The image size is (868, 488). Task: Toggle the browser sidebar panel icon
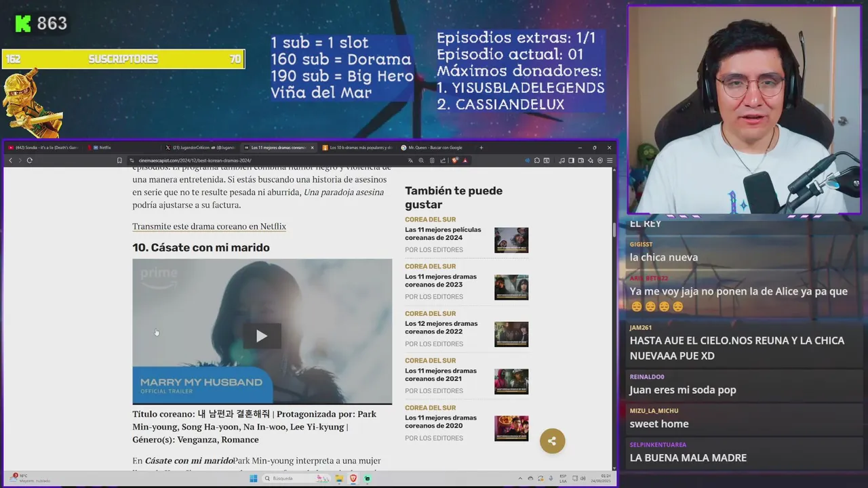click(x=571, y=161)
